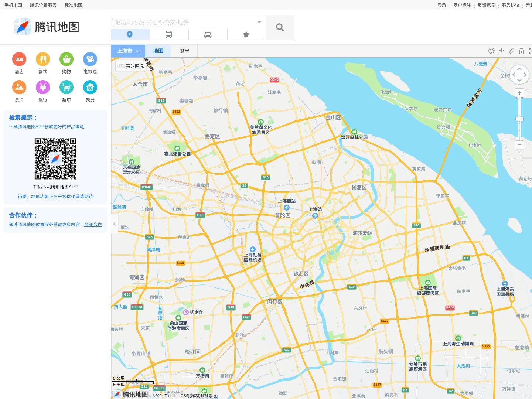The height and width of the screenshot is (399, 532).
Task: Click the 上海国际旅游度假区 marker
Action: [x=428, y=283]
